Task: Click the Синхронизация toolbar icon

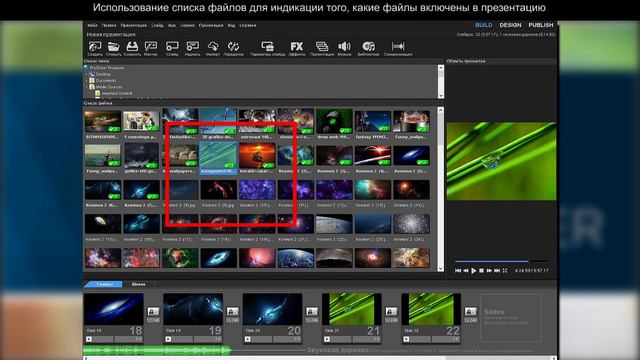Action: point(398,48)
